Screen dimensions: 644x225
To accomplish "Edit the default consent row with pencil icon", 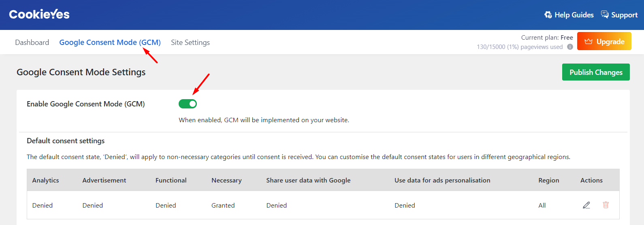I will click(x=586, y=205).
